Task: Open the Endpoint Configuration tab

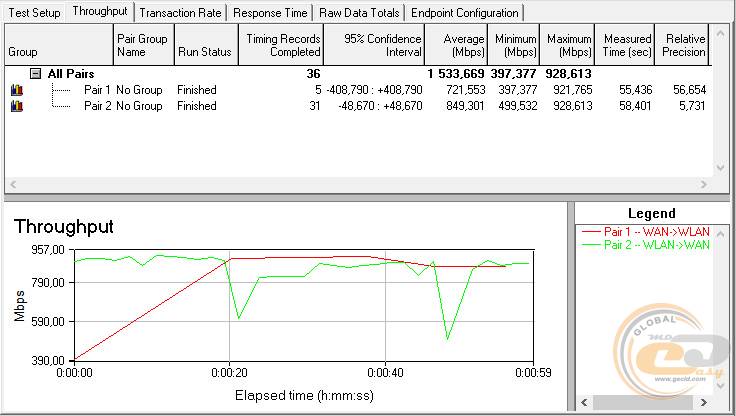Action: click(x=465, y=13)
